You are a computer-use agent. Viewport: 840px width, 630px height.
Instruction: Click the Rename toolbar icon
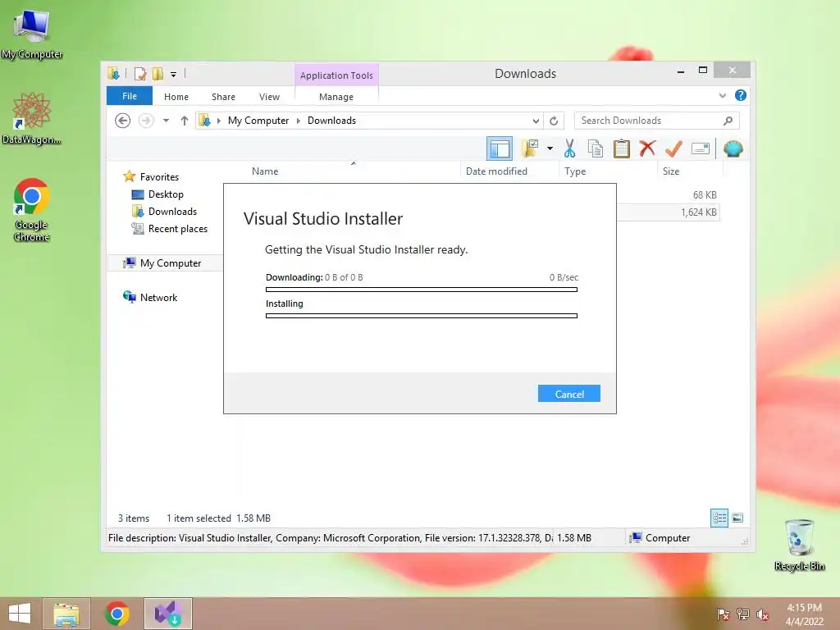coord(701,148)
